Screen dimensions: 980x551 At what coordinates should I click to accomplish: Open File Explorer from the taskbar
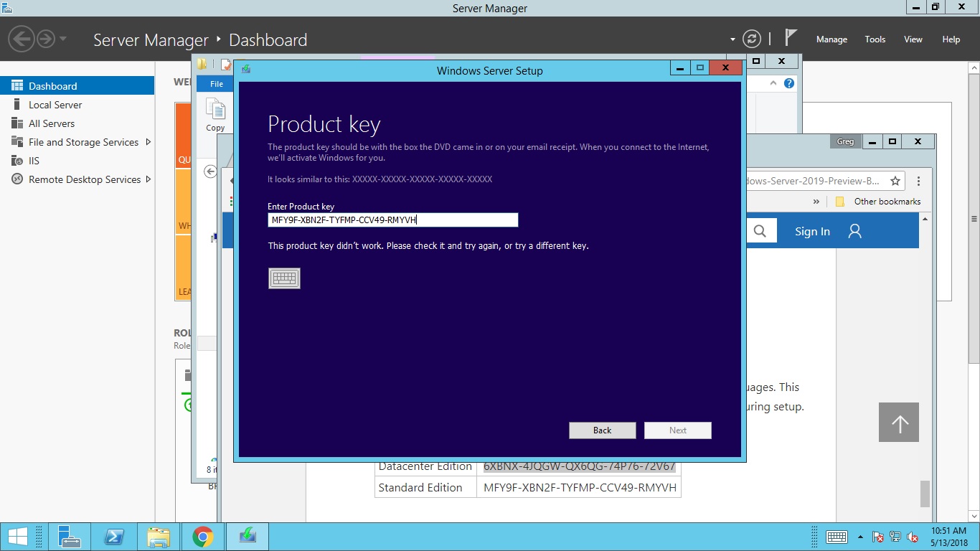click(x=159, y=536)
